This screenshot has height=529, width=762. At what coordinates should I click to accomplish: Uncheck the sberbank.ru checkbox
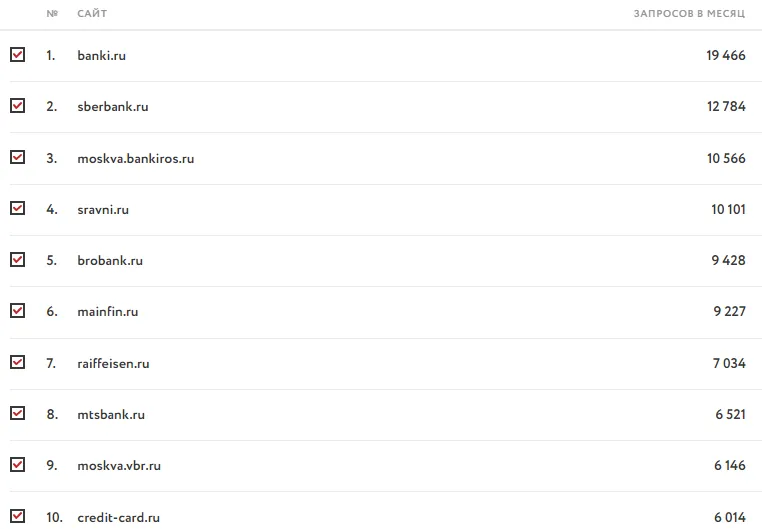17,105
